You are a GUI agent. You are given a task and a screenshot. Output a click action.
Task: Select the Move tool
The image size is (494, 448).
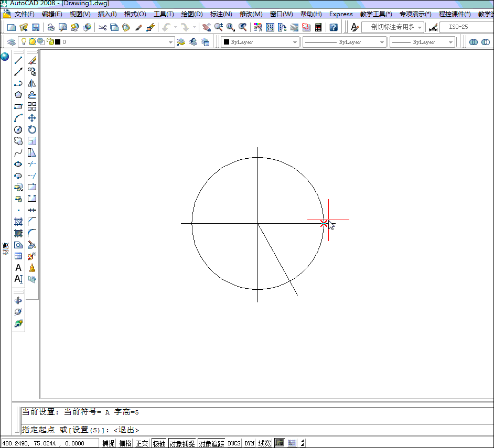coord(32,118)
